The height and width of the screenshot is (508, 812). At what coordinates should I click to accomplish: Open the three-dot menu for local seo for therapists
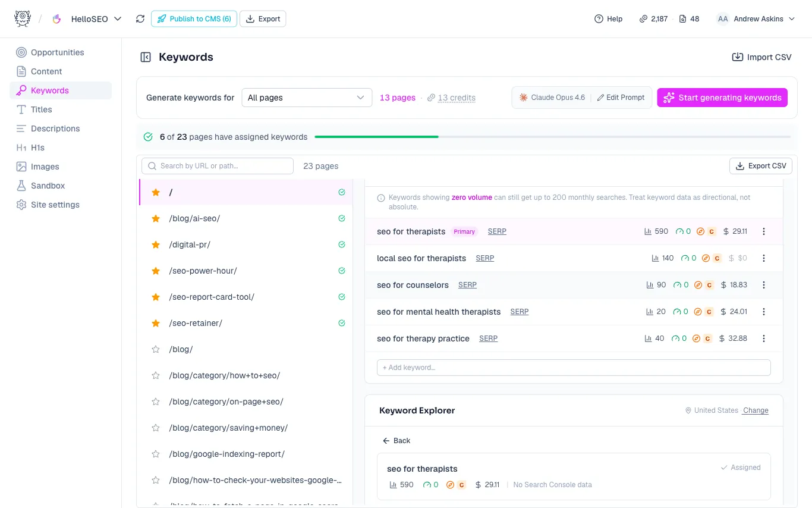click(x=764, y=258)
